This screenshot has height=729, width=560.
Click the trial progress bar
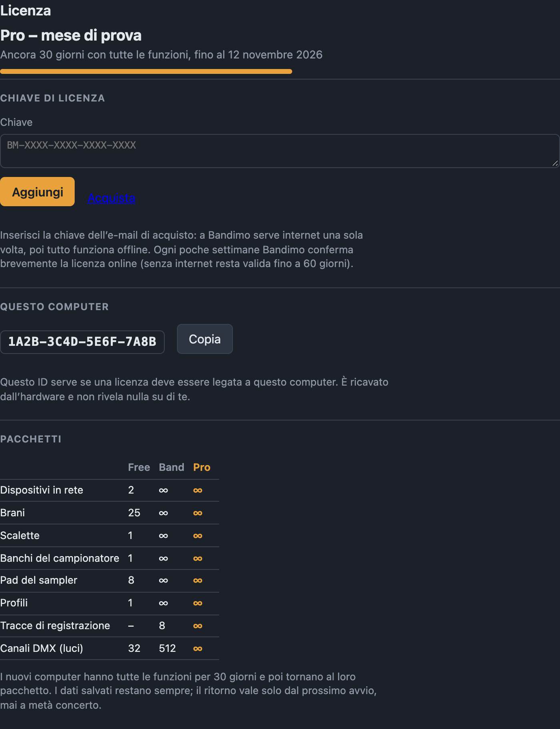coord(146,72)
